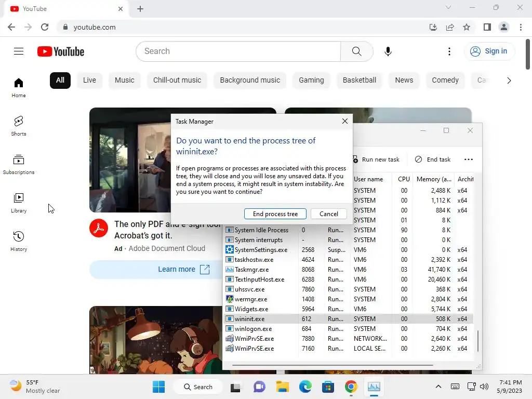The width and height of the screenshot is (532, 399).
Task: Click the Windows taskbar Search box
Action: point(198,387)
